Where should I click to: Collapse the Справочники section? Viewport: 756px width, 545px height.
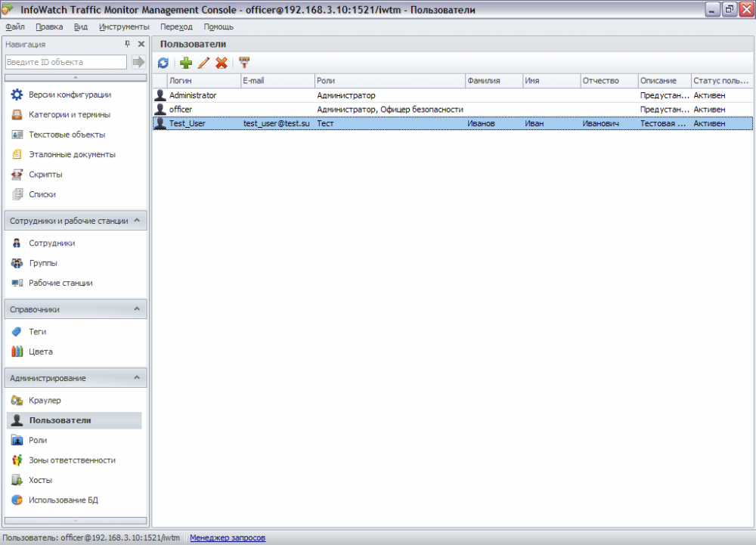click(137, 309)
